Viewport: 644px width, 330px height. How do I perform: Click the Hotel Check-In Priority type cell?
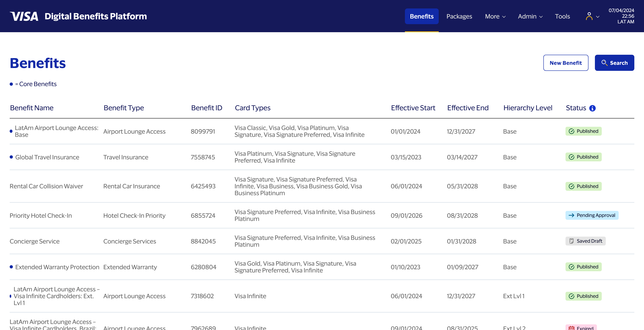(134, 216)
